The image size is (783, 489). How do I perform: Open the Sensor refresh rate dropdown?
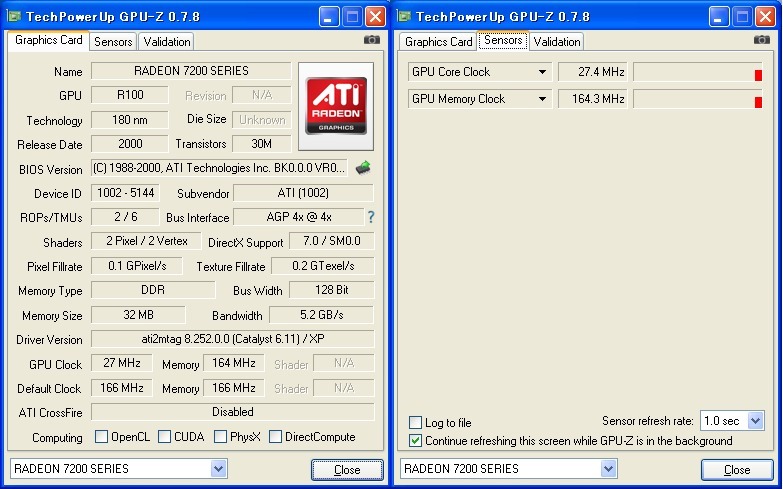[756, 421]
